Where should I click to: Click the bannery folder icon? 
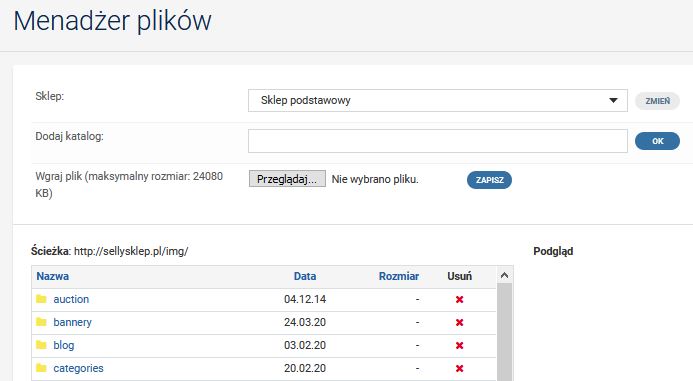click(41, 322)
